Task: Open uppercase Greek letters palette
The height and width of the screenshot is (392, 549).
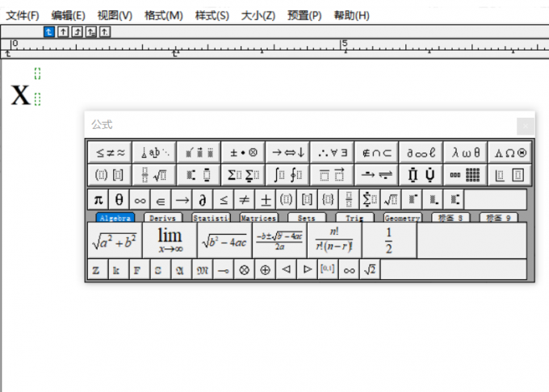Action: 509,152
